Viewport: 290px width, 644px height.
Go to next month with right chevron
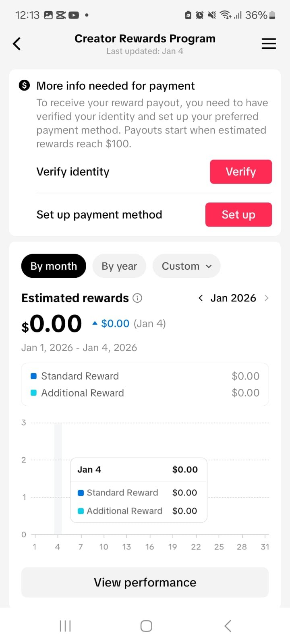pyautogui.click(x=266, y=298)
